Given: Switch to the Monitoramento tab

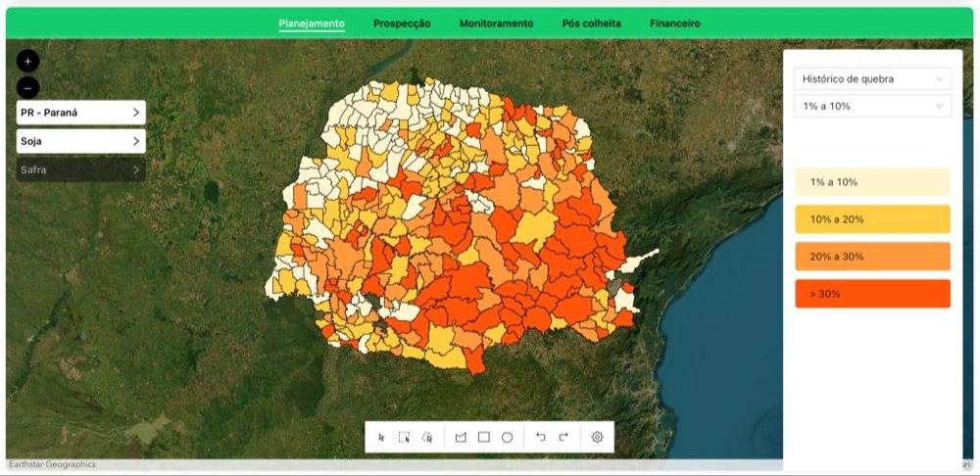Looking at the screenshot, I should point(496,24).
